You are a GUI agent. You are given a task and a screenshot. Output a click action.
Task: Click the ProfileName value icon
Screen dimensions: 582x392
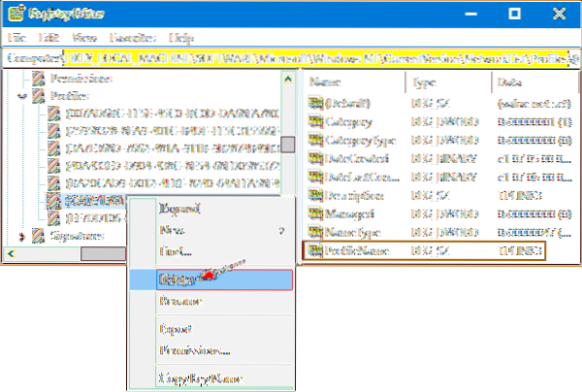tap(314, 251)
